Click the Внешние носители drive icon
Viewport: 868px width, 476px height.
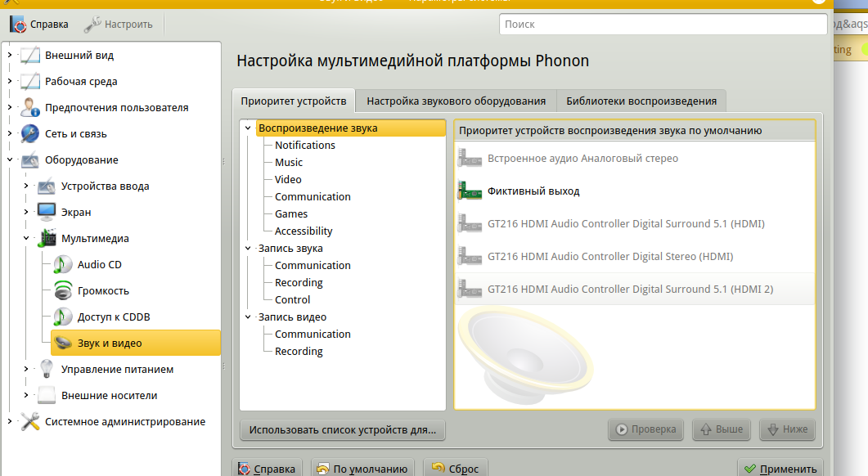click(47, 395)
